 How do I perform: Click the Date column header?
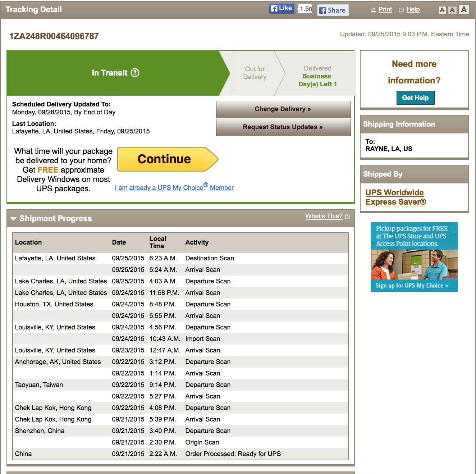119,242
